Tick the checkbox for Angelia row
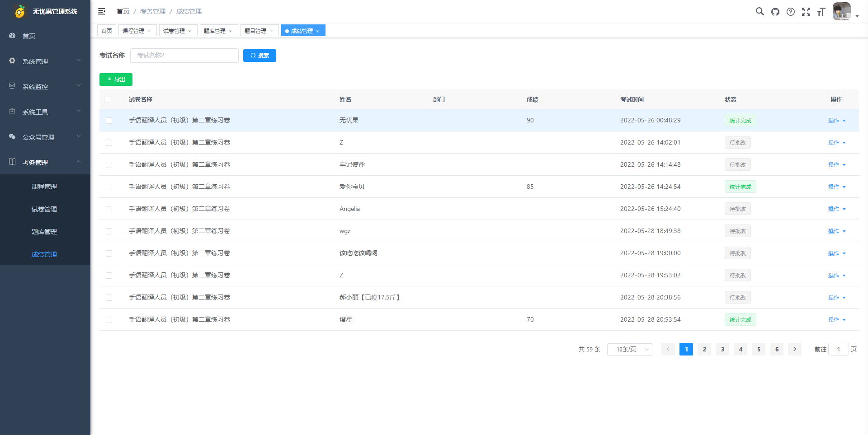The width and height of the screenshot is (868, 435). pos(109,209)
